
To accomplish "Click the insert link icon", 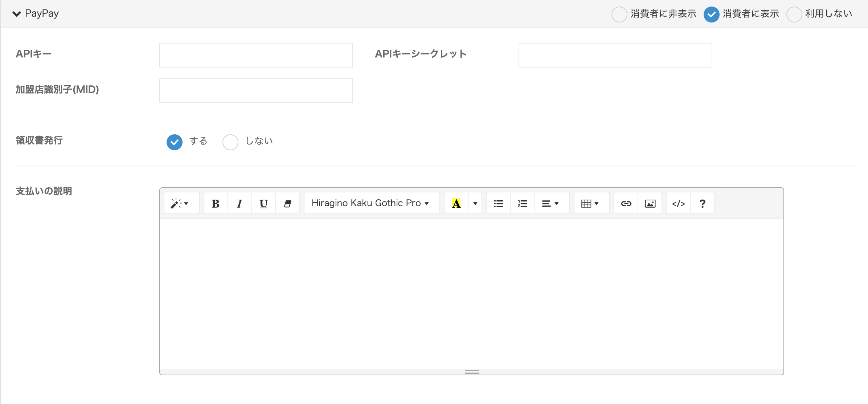I will tap(626, 203).
